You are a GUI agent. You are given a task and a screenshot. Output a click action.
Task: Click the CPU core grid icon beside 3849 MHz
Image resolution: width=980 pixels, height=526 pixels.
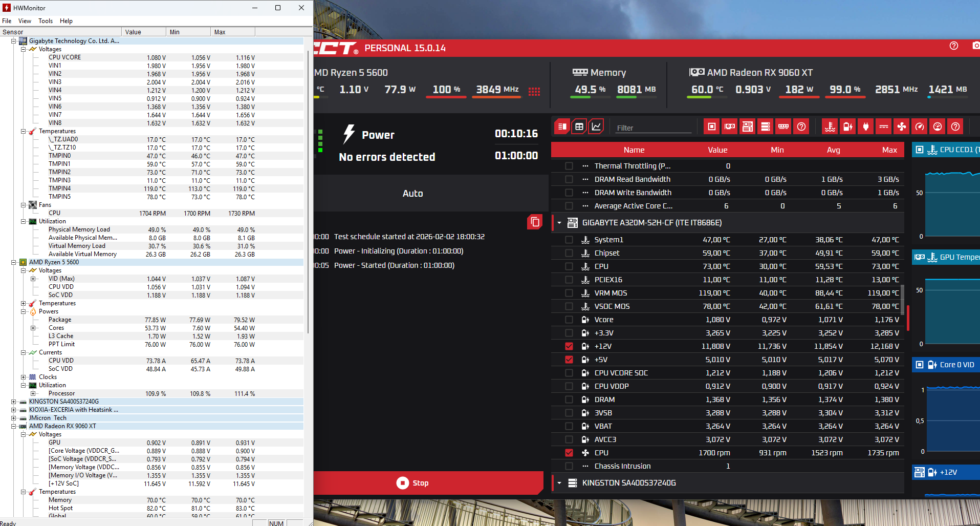(534, 92)
